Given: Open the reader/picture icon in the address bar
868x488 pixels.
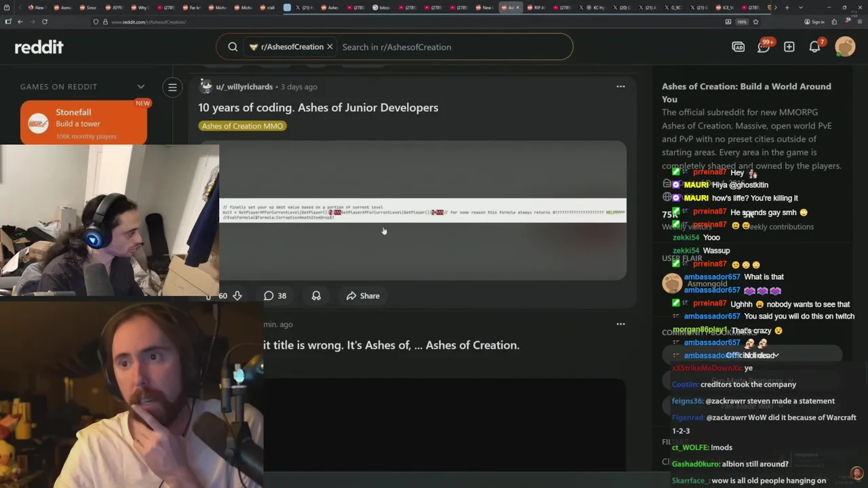Looking at the screenshot, I should [x=728, y=22].
